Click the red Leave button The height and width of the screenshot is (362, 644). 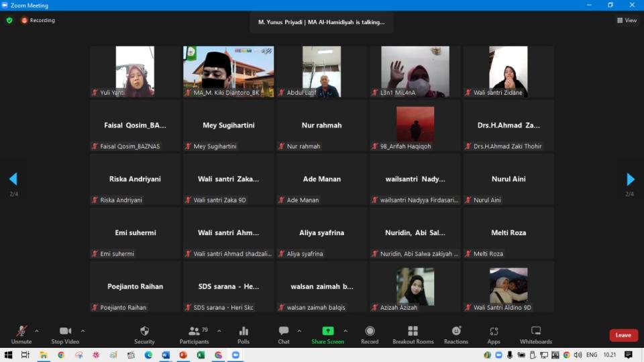(x=623, y=335)
